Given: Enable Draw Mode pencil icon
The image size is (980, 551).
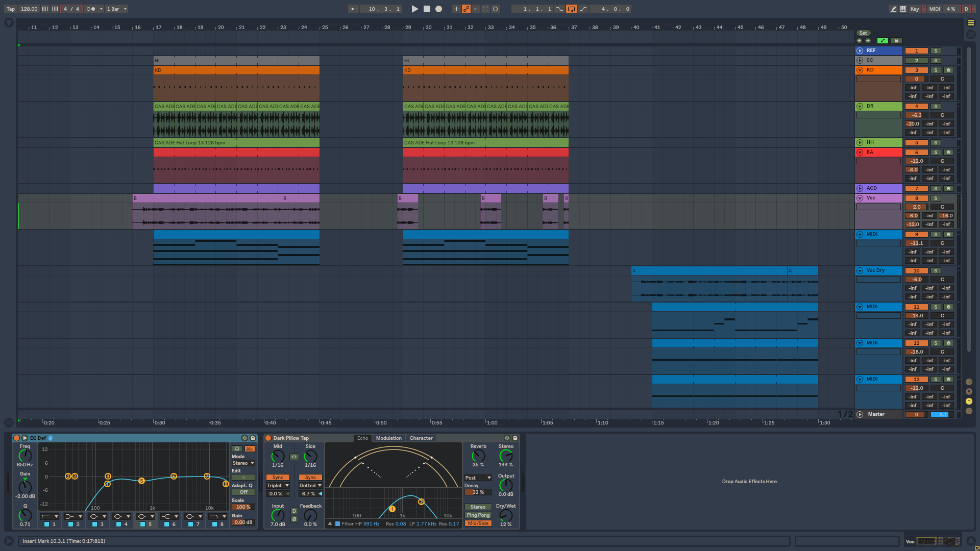Looking at the screenshot, I should click(893, 9).
